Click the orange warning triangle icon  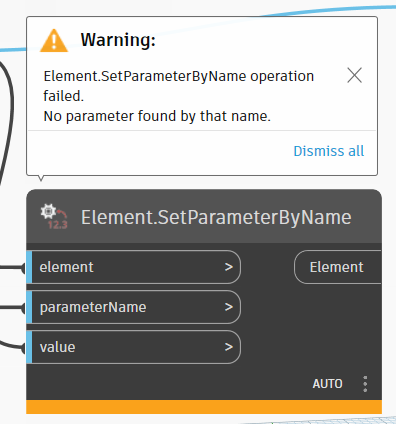[54, 41]
